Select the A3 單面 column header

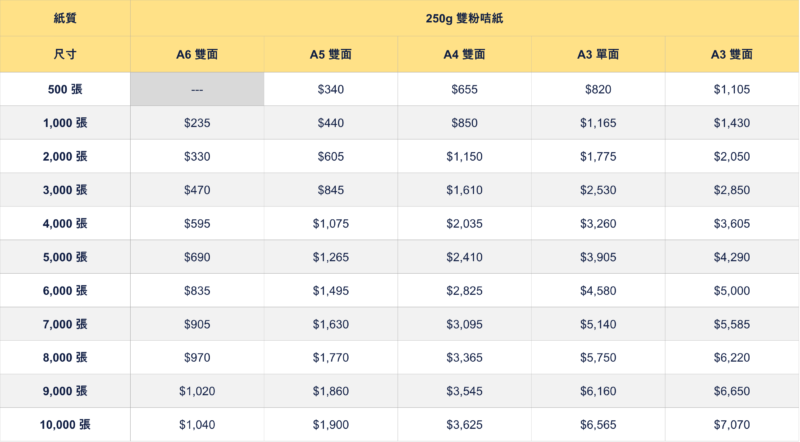(598, 54)
